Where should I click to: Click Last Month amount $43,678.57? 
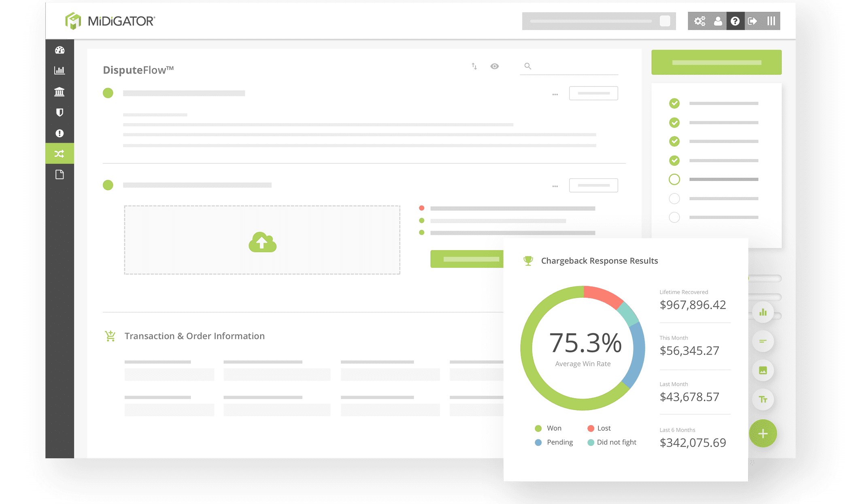coord(689,397)
